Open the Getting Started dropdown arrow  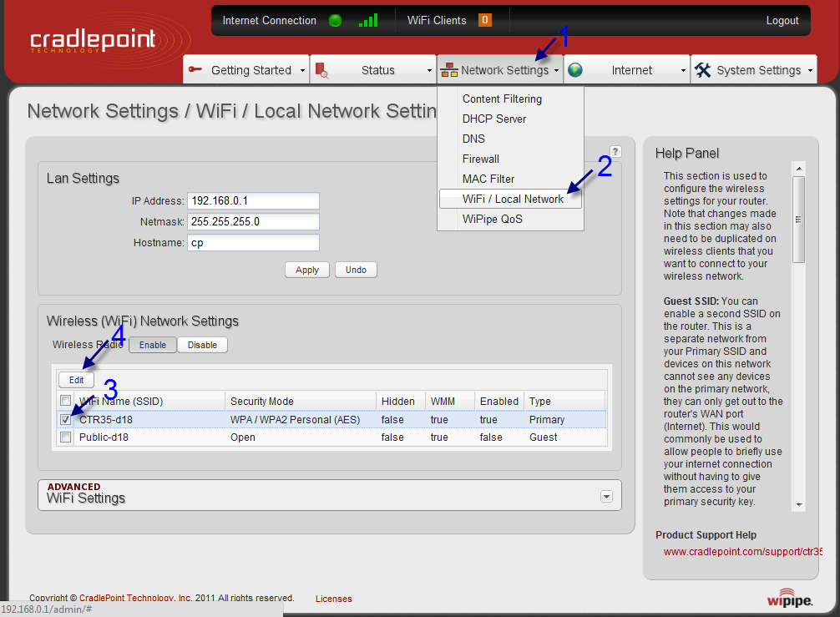[x=302, y=71]
